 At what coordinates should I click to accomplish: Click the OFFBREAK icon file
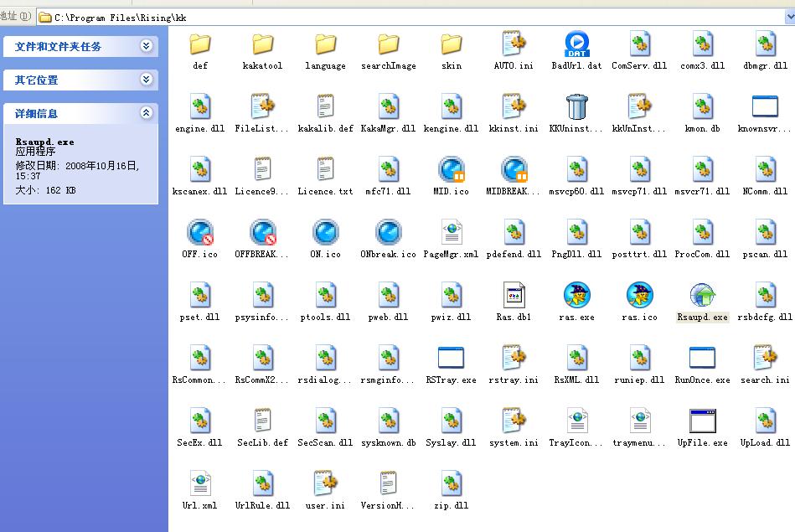(263, 232)
